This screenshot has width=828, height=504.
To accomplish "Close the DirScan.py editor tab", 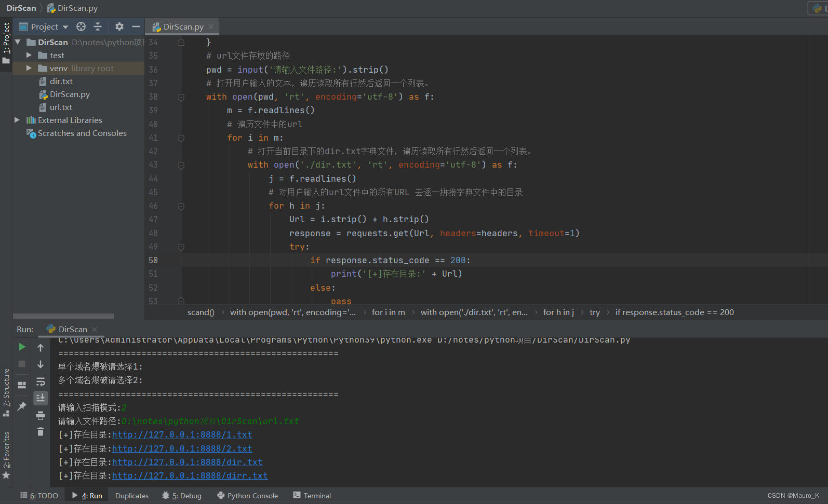I will [211, 26].
